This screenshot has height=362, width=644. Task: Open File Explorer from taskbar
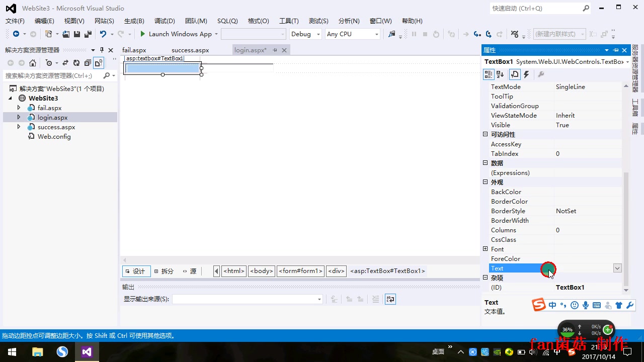38,352
